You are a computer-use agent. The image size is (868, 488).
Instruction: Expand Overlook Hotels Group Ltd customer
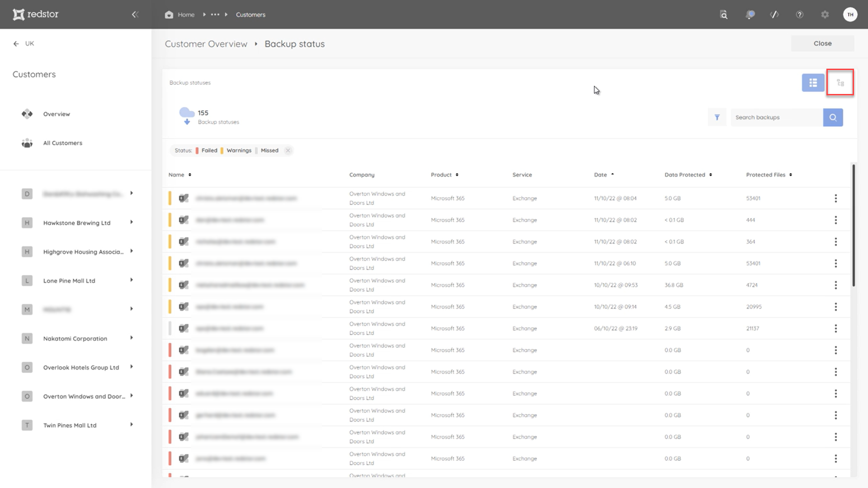point(132,366)
